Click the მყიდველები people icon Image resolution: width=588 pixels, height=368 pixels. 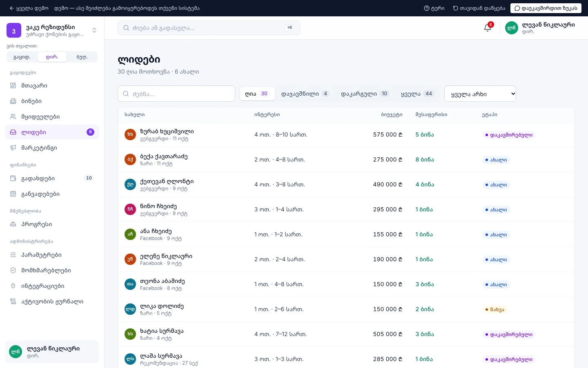(x=13, y=117)
